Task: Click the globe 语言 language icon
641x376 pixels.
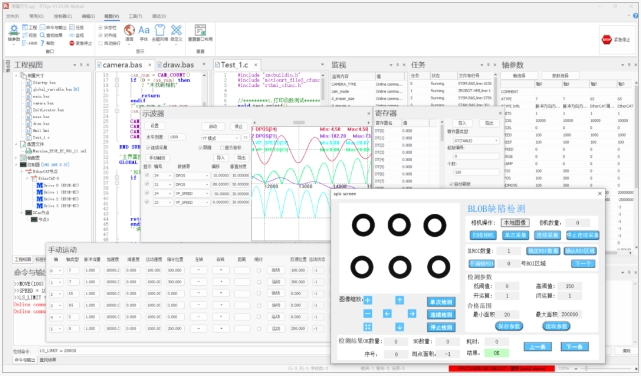Action: click(x=129, y=33)
